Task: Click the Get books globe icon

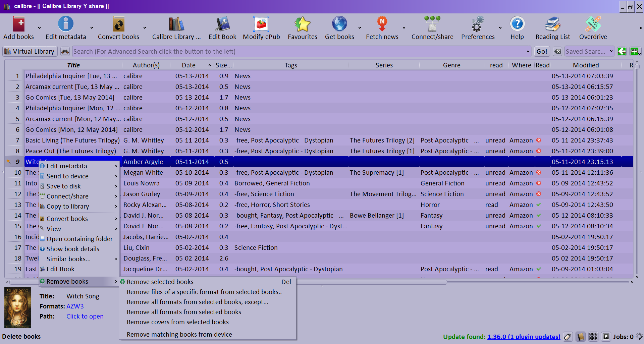Action: tap(339, 24)
